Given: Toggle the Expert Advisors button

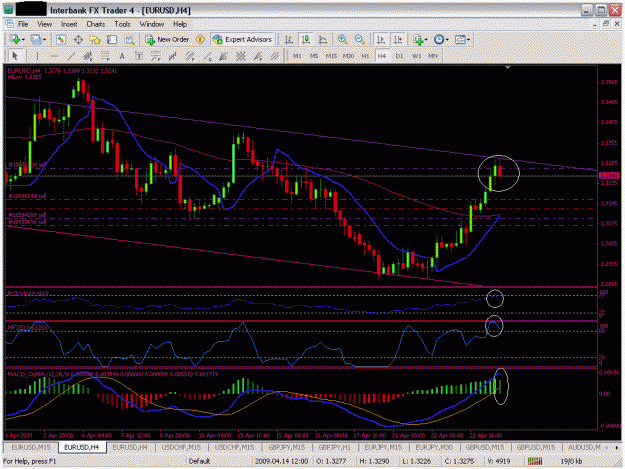Looking at the screenshot, I should tap(242, 39).
